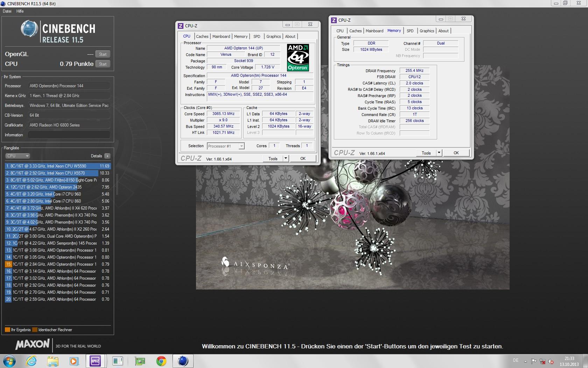Start the OpenGL benchmark
588x368 pixels.
103,54
